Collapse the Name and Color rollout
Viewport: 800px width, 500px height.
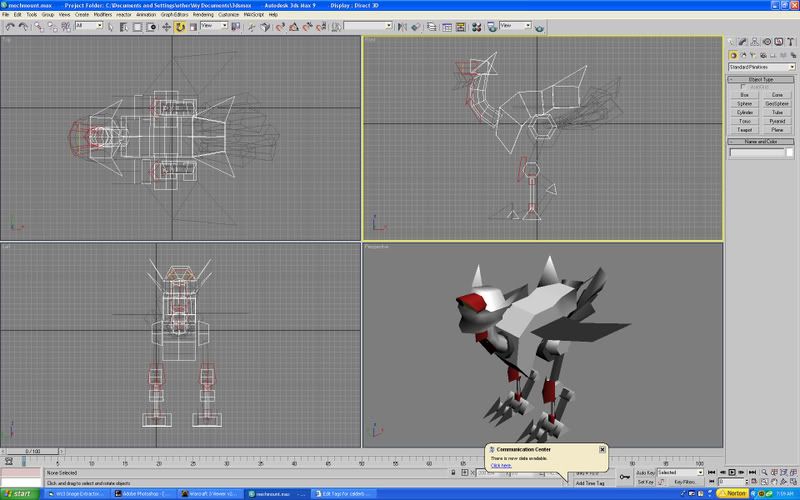point(760,141)
